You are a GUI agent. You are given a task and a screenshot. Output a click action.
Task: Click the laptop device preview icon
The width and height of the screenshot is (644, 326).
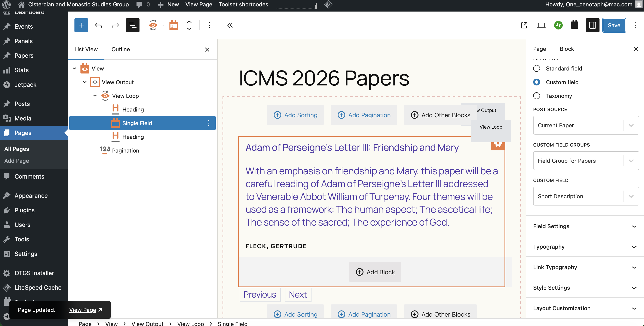[x=541, y=25]
